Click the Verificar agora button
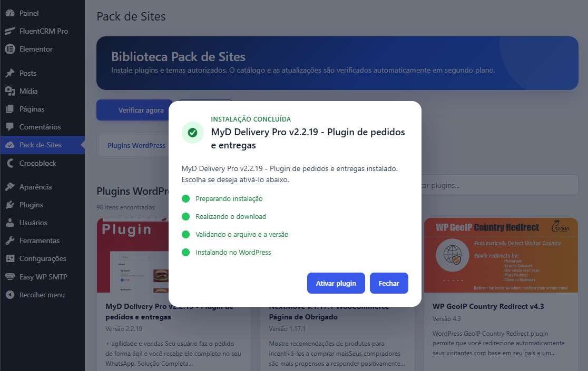Viewport: 588px width, 371px height. (x=134, y=110)
